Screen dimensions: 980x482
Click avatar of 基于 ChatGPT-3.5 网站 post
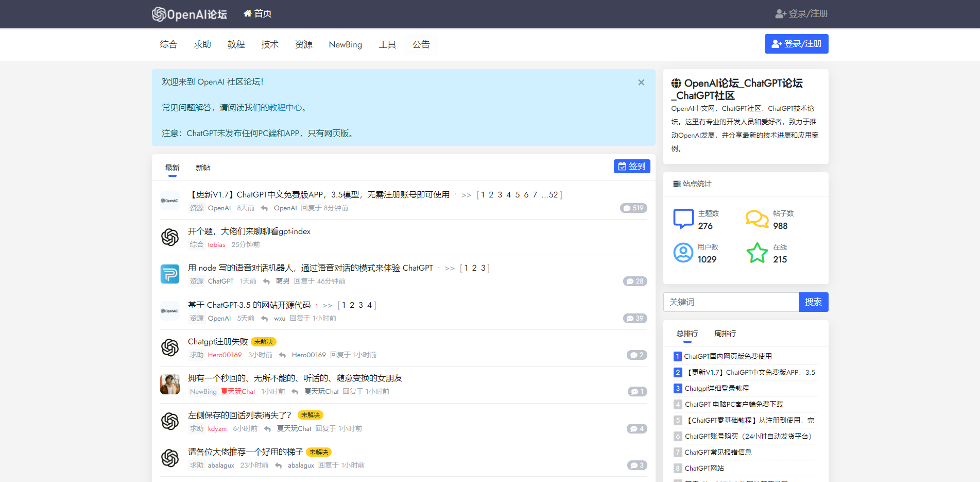(x=170, y=311)
